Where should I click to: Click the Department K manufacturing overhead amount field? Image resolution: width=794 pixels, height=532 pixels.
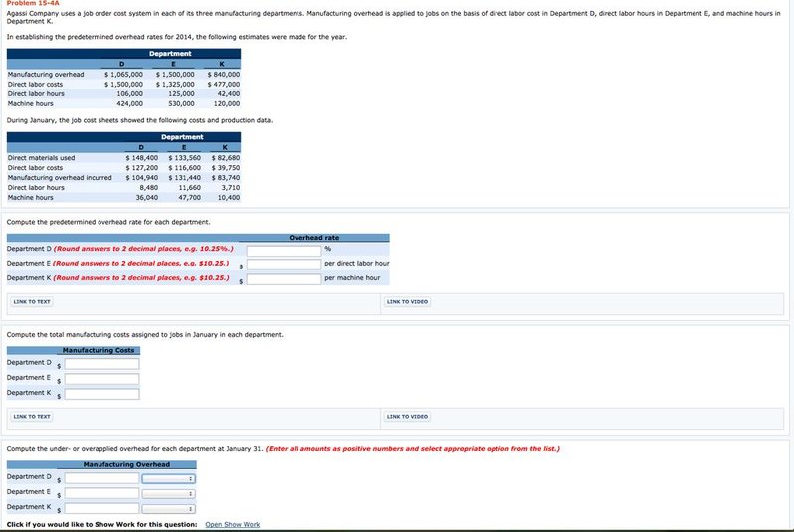(101, 508)
